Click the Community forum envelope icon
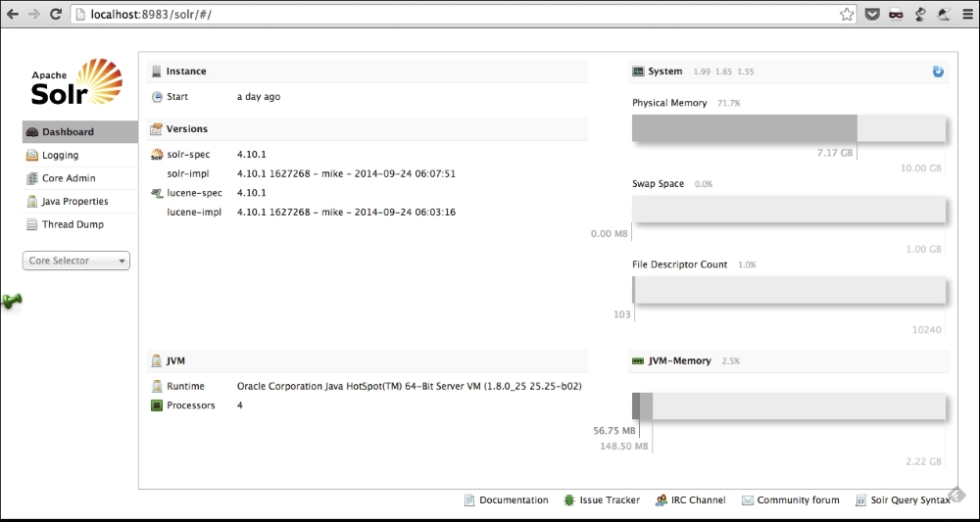 748,500
